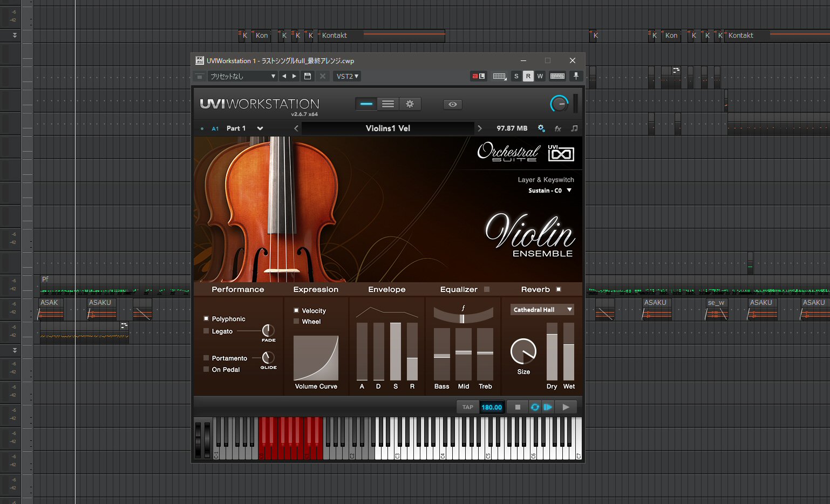Enable the Legato checkbox

pyautogui.click(x=206, y=331)
